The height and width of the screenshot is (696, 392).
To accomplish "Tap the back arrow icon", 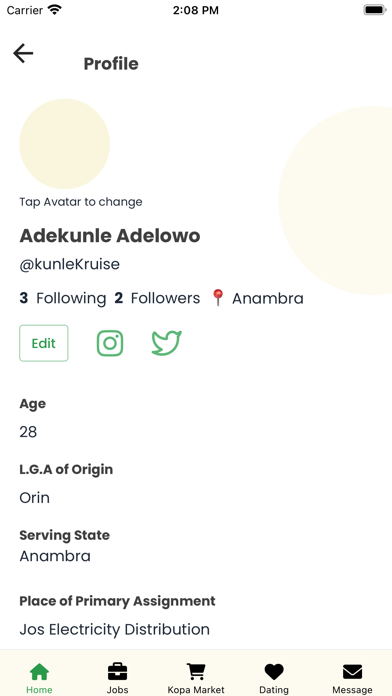I will click(23, 54).
